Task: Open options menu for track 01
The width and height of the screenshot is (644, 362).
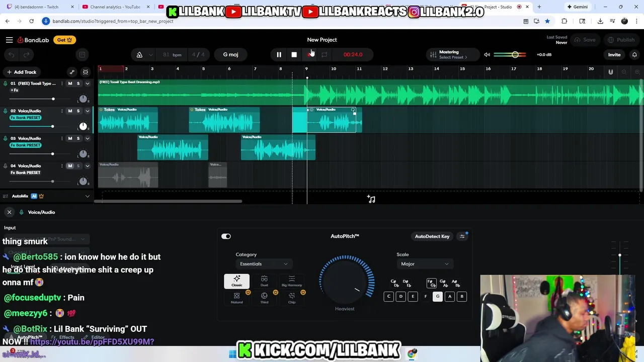Action: 62,83
